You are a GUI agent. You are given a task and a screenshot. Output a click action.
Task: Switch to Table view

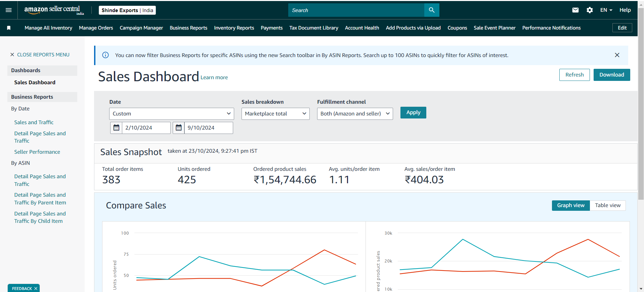pyautogui.click(x=608, y=205)
